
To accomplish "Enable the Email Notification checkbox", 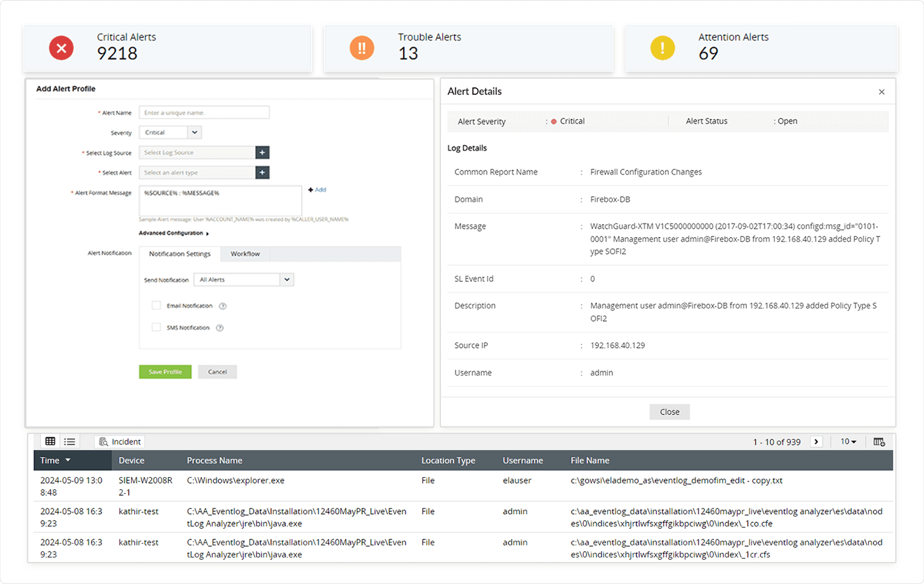I will pos(156,305).
